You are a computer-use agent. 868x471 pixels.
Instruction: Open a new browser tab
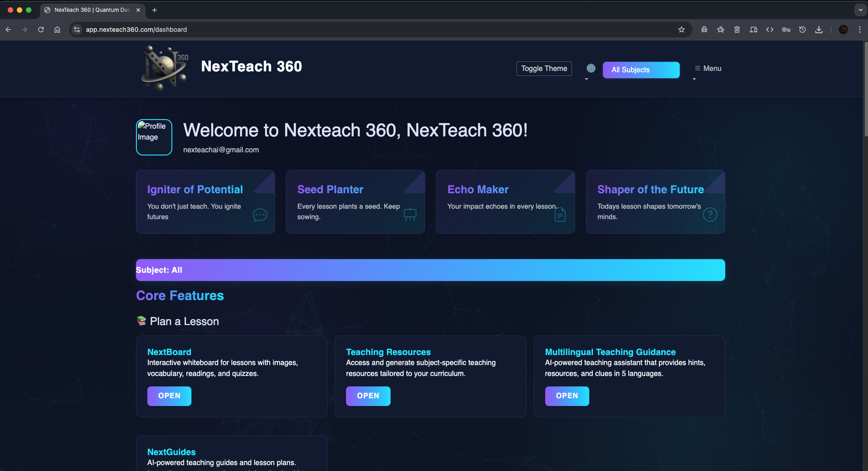(x=155, y=10)
